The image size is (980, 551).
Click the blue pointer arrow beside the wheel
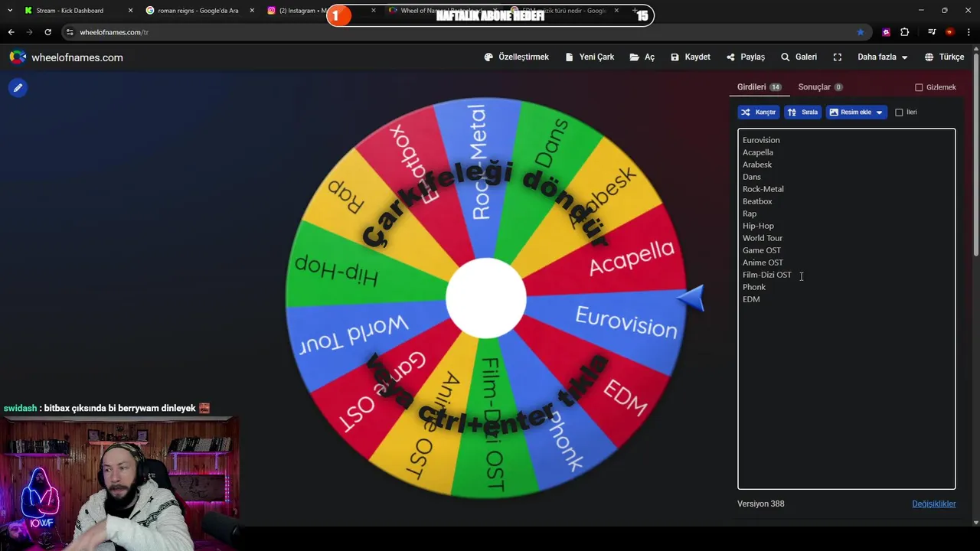point(691,298)
